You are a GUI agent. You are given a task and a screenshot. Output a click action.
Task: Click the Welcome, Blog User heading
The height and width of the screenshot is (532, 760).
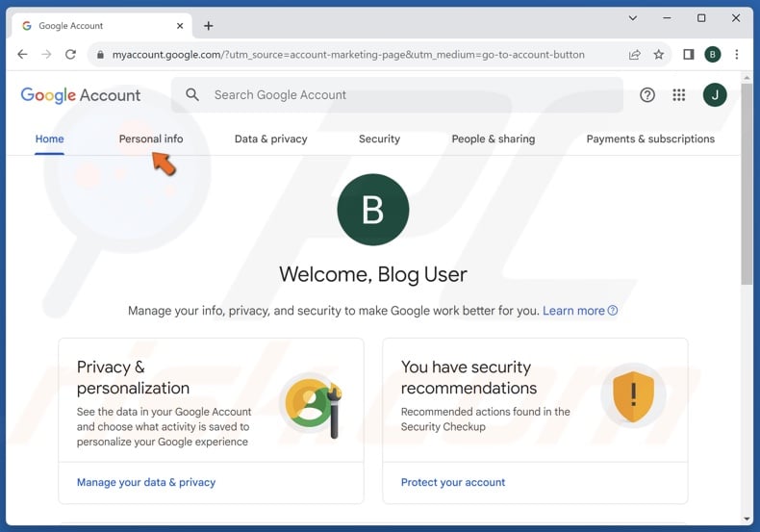coord(373,275)
